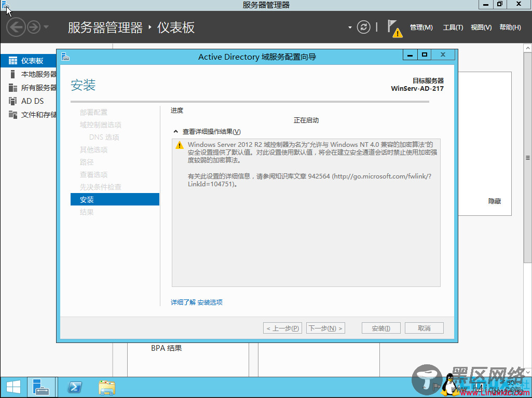Click 隐藏 link in dashboard panel
This screenshot has width=532, height=398.
pyautogui.click(x=494, y=201)
